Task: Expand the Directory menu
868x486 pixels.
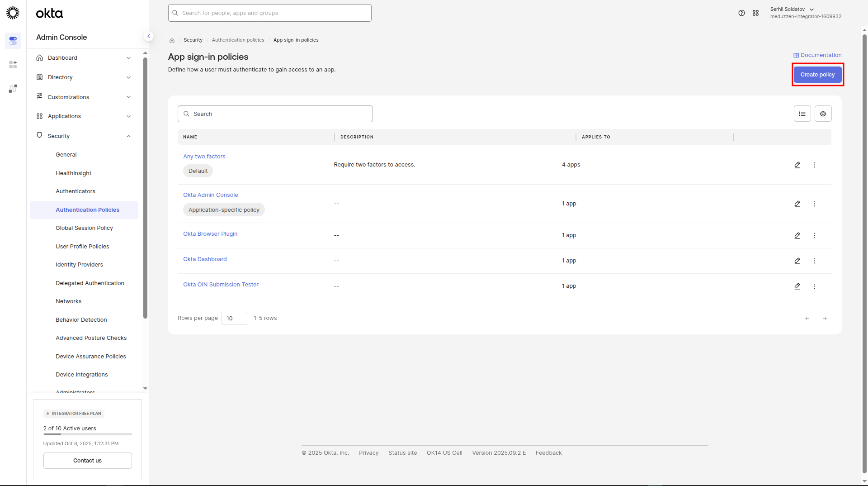Action: tap(84, 77)
